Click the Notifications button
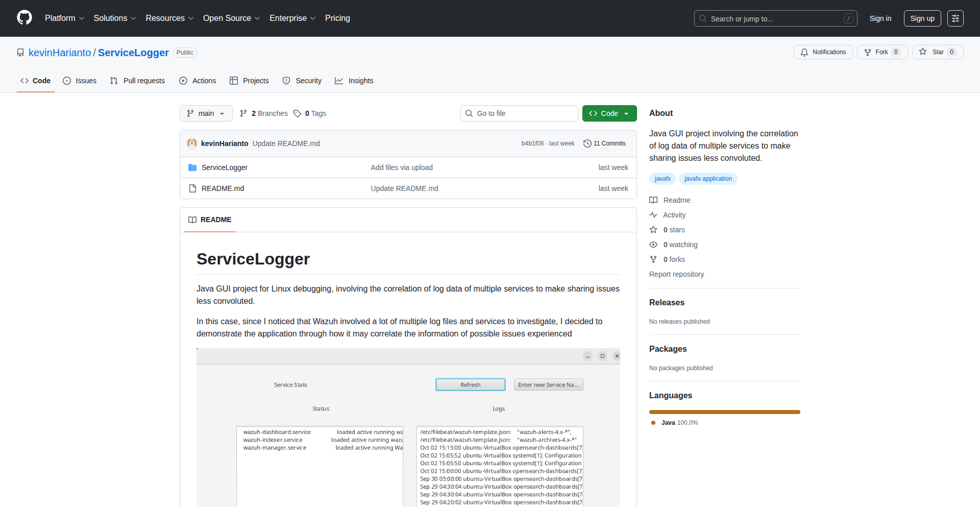 (x=823, y=52)
